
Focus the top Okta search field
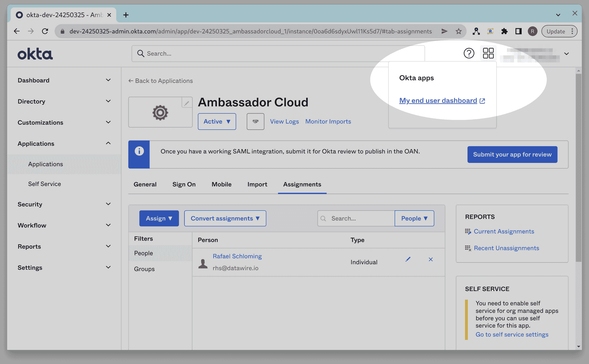click(x=278, y=53)
